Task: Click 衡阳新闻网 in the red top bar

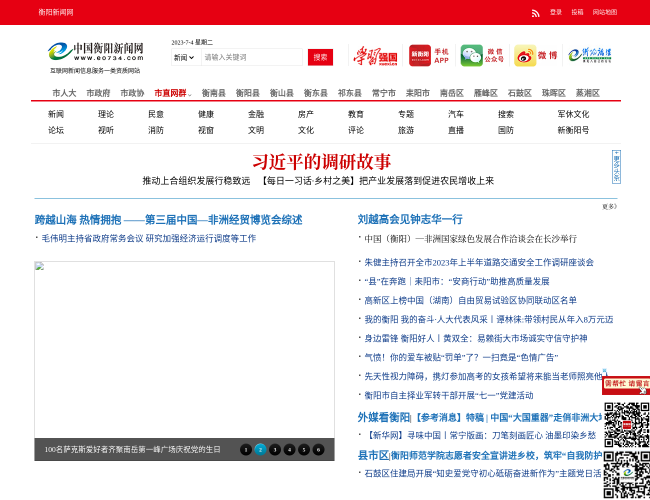Action: coord(56,12)
